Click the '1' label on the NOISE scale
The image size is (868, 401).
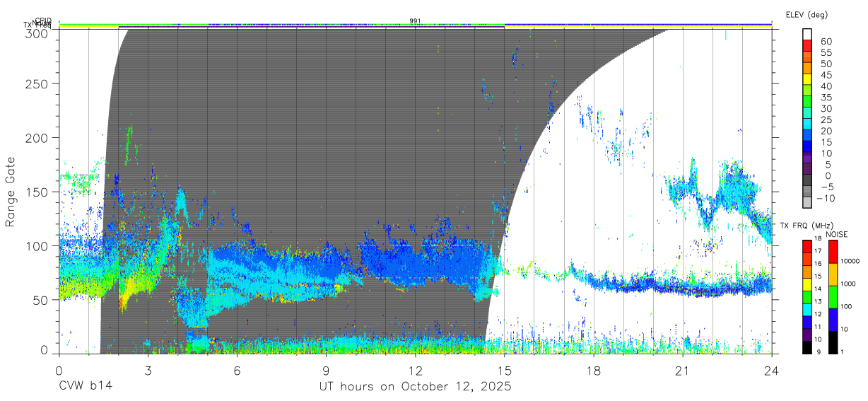[x=842, y=353]
